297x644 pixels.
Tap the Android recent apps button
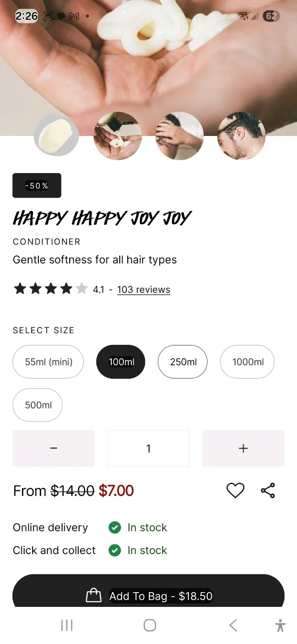pyautogui.click(x=67, y=625)
